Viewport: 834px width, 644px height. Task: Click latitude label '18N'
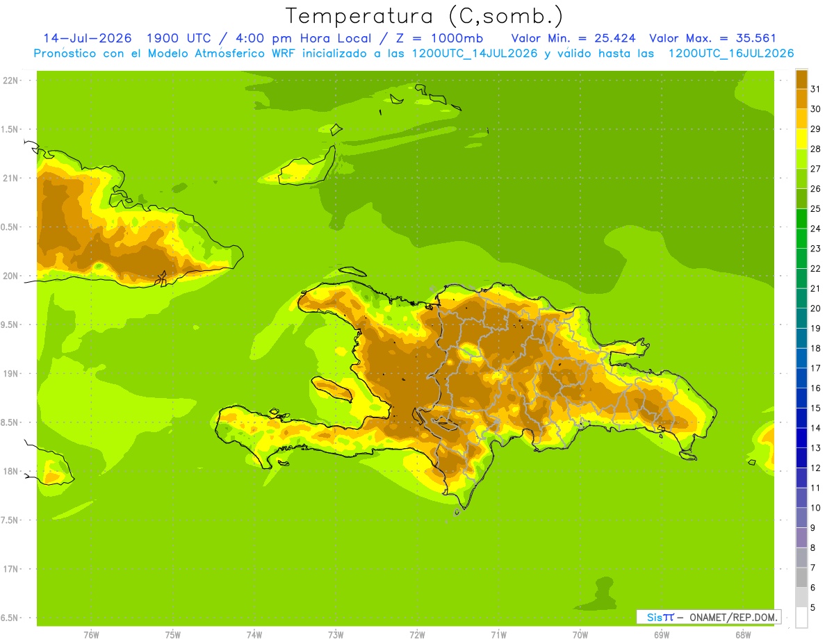point(11,472)
